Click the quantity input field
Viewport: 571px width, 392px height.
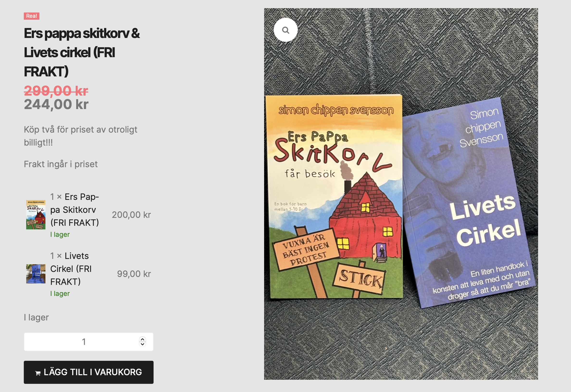pos(88,342)
